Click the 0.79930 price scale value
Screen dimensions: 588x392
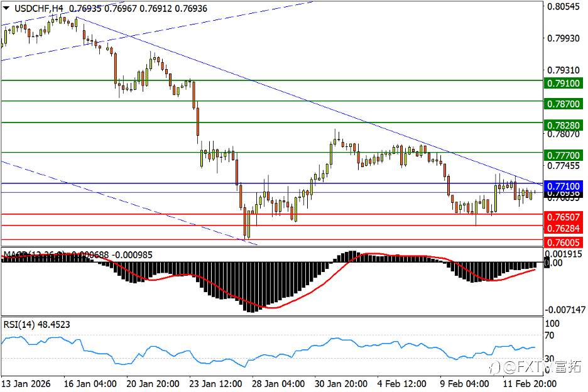point(563,38)
